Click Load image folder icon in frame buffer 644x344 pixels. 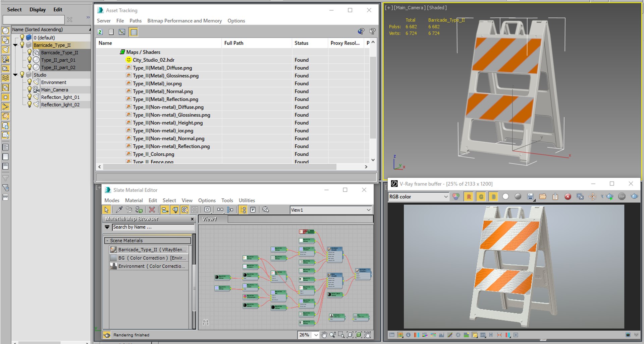coord(543,197)
